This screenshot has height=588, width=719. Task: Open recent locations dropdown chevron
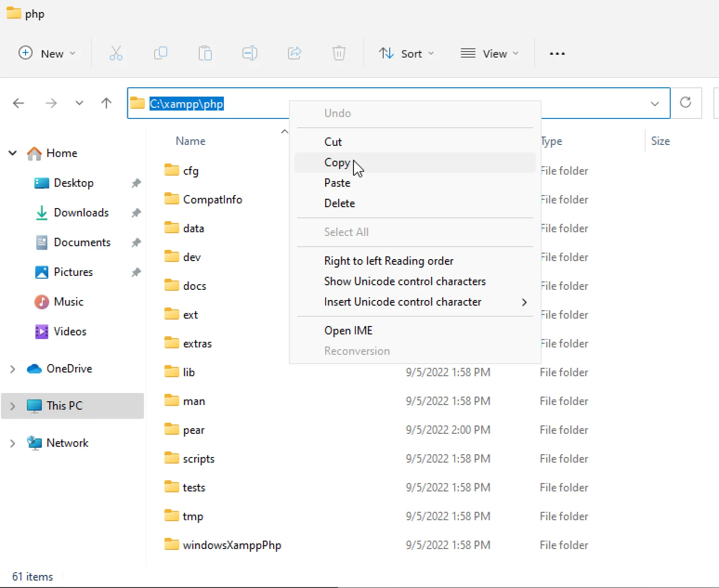[x=79, y=103]
